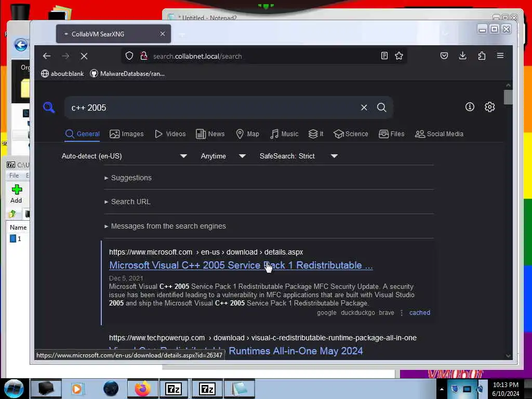This screenshot has height=399, width=532.
Task: Click the Firefox icon in the taskbar
Action: pyautogui.click(x=143, y=389)
